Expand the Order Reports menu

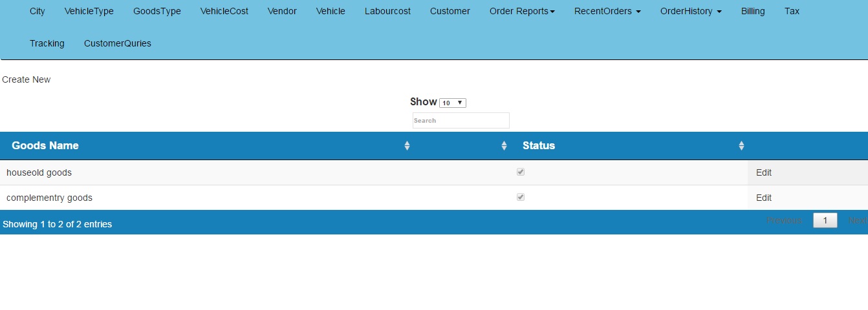(x=522, y=11)
